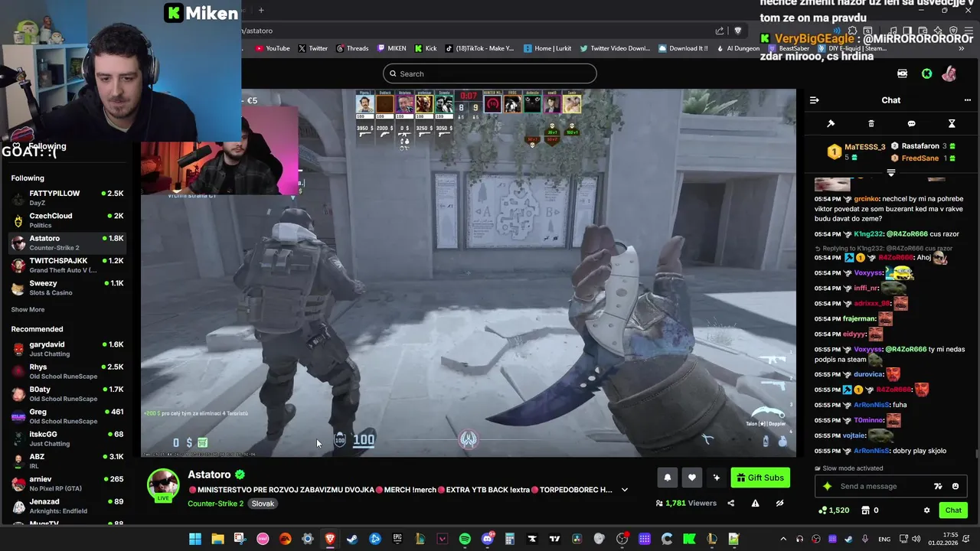
Task: Show hidden system tray icons chevron
Action: (x=783, y=540)
